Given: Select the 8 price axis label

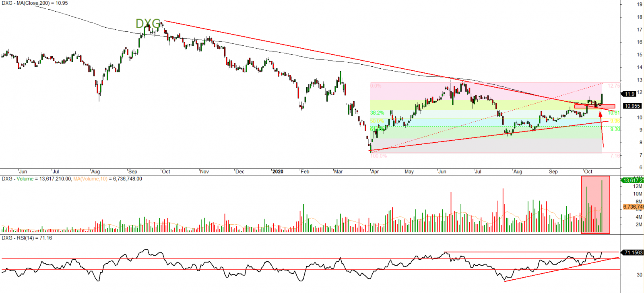Looking at the screenshot, I should pos(641,142).
